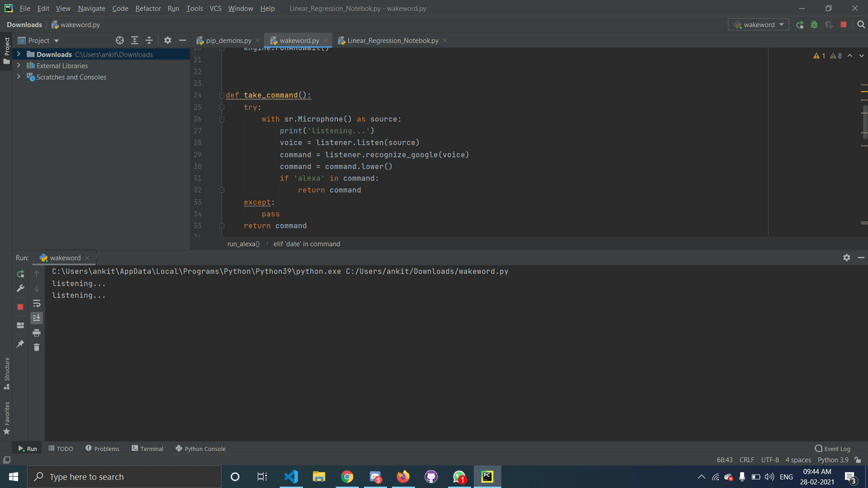Expand External Libraries tree node
Image resolution: width=868 pixels, height=488 pixels.
click(19, 66)
